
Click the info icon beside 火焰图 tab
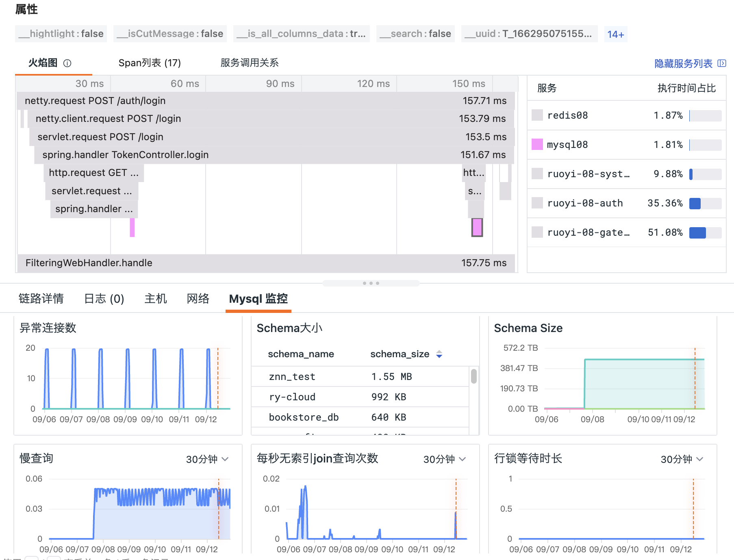pos(67,63)
